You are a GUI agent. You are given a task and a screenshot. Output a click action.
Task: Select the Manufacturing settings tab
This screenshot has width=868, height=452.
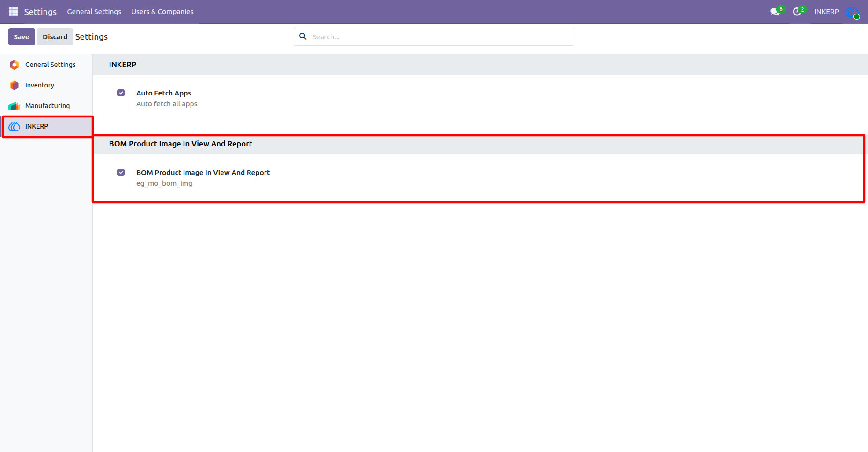(46, 106)
